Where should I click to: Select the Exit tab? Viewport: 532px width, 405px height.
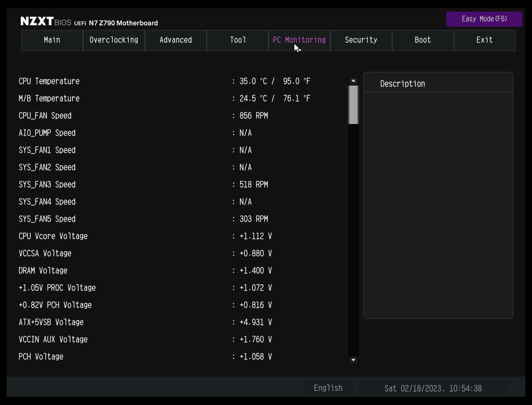(484, 40)
